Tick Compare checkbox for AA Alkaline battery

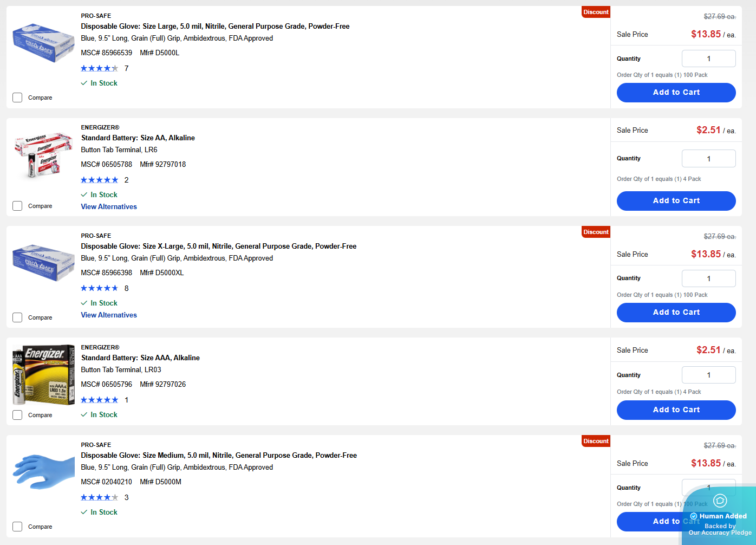click(17, 206)
